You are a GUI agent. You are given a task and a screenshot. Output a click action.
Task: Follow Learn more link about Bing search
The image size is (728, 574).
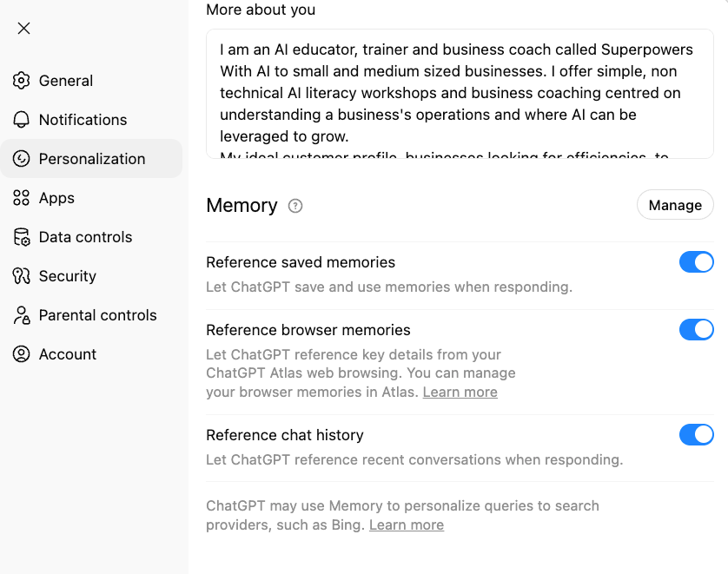pyautogui.click(x=406, y=525)
